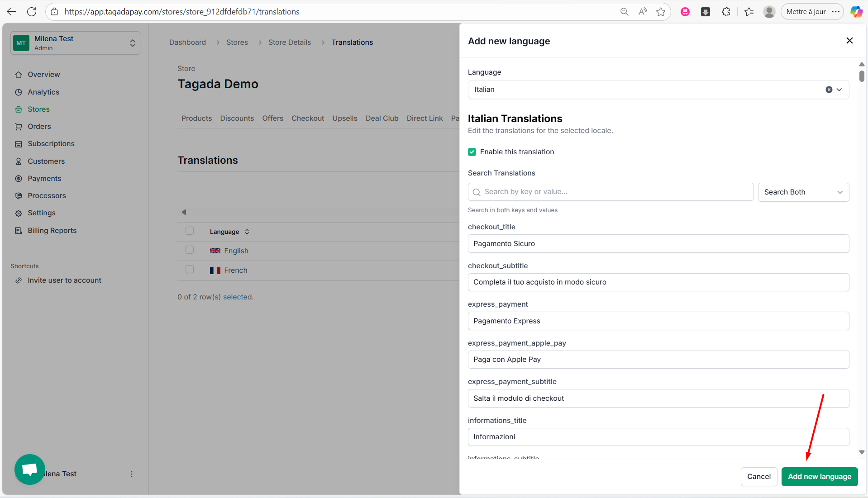
Task: Open the Products tab
Action: (196, 119)
